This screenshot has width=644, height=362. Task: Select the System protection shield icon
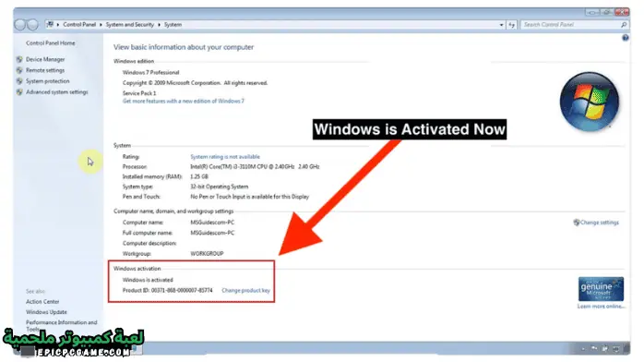(19, 81)
